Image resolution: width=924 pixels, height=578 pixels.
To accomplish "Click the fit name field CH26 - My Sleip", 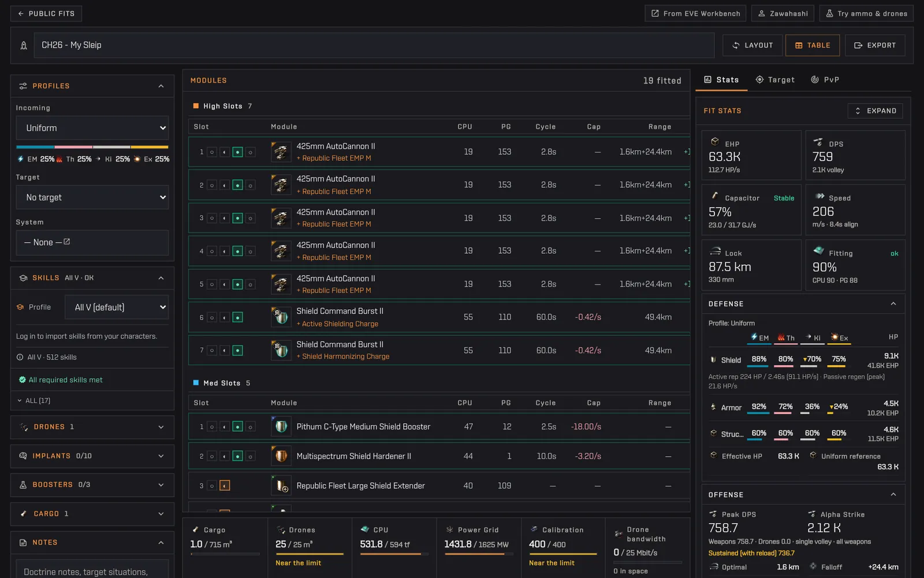I will pos(374,45).
